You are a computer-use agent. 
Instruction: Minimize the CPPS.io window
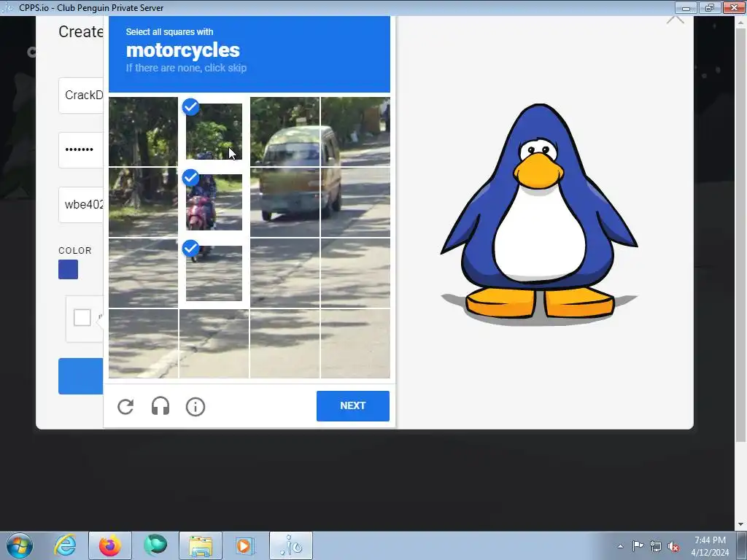686,7
